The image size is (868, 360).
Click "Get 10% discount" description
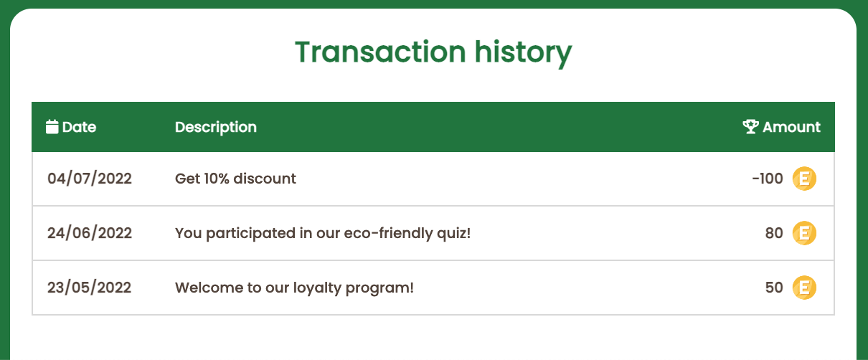[235, 179]
